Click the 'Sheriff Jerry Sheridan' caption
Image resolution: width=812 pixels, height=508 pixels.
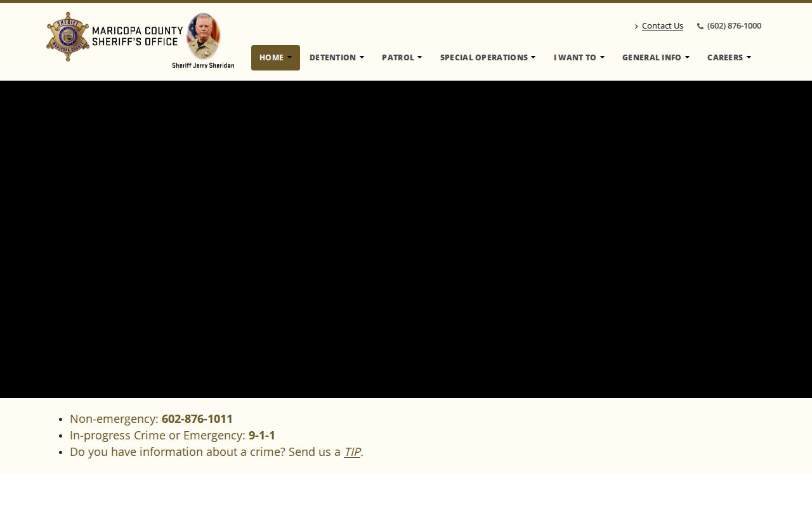pos(203,65)
